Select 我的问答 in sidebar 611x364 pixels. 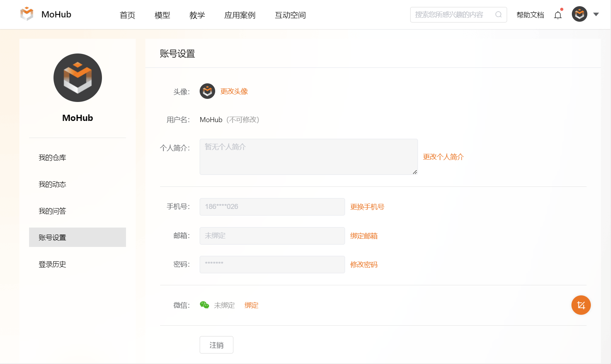[x=78, y=211]
